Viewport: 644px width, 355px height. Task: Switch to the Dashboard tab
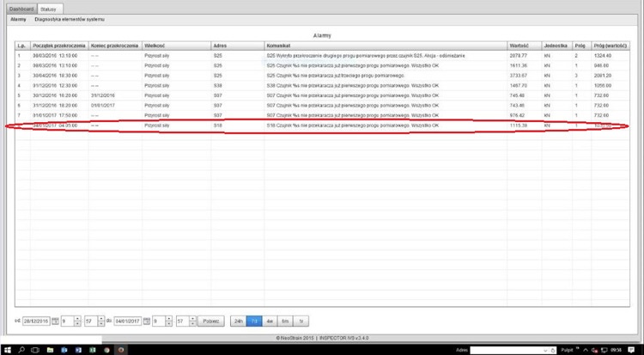[21, 8]
